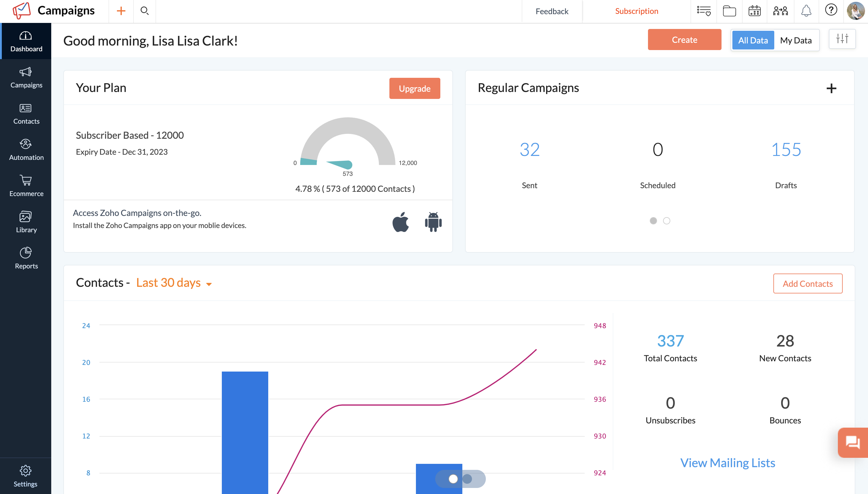868x494 pixels.
Task: Open the Subscription page
Action: 637,11
